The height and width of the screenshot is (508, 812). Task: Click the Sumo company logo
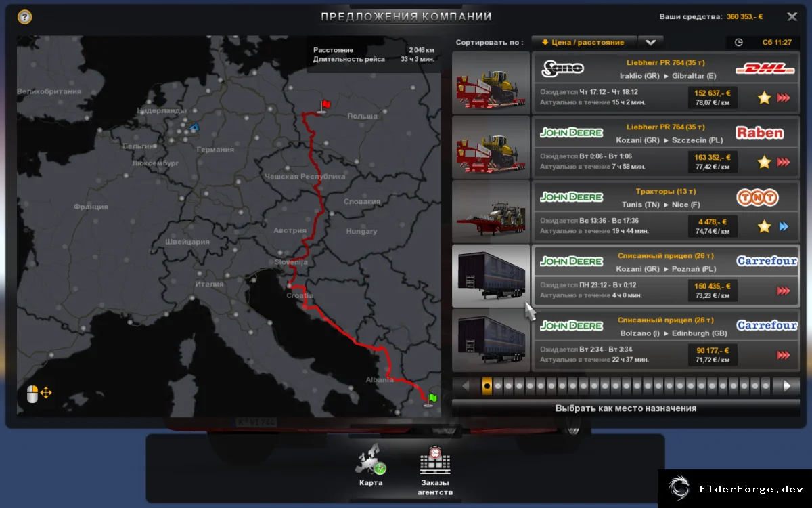click(562, 68)
